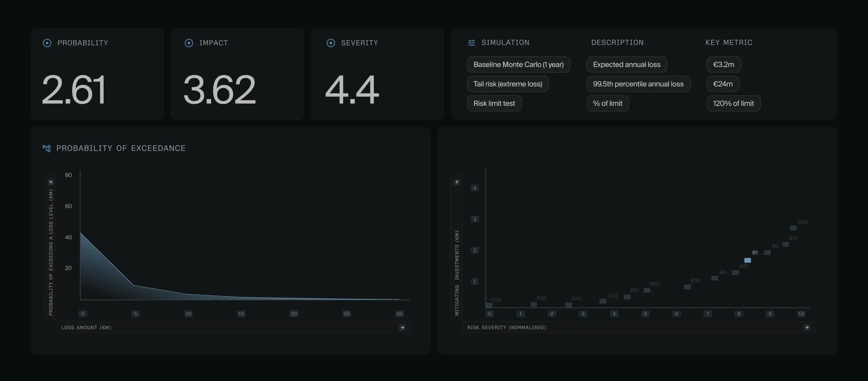
Task: Click Loss Amount axis tick 30
Action: pos(399,313)
